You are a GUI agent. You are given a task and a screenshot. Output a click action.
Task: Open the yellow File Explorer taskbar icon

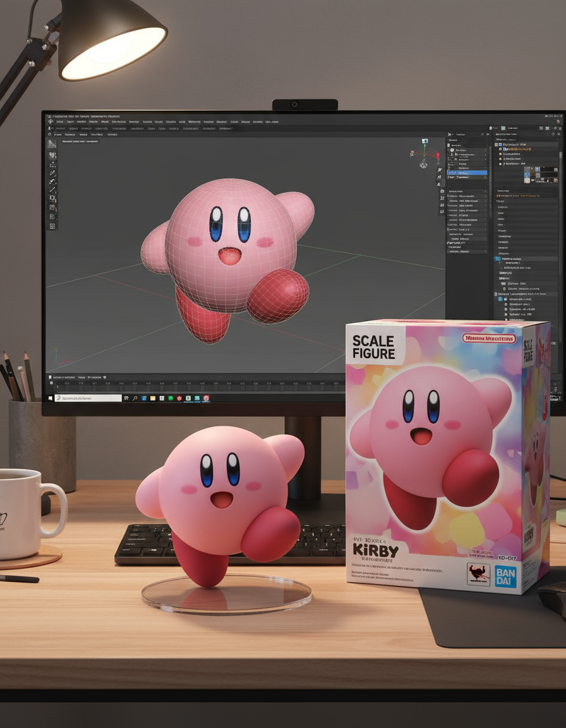click(153, 398)
